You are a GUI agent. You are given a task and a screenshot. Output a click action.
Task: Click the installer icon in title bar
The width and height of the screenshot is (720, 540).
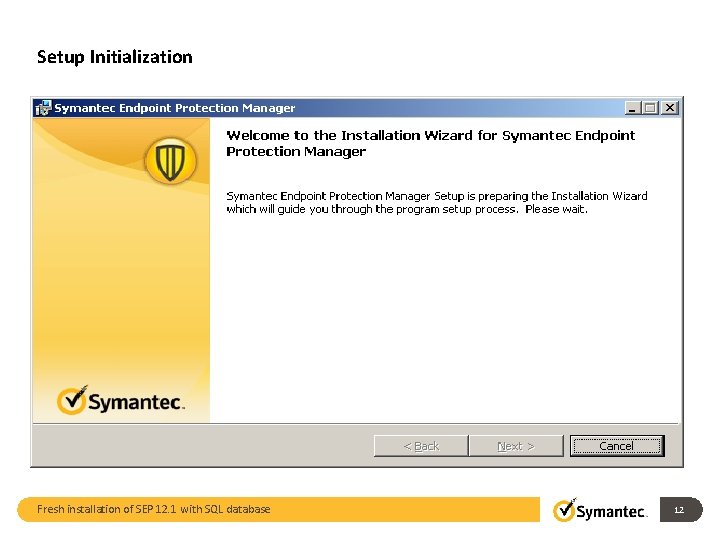click(44, 108)
